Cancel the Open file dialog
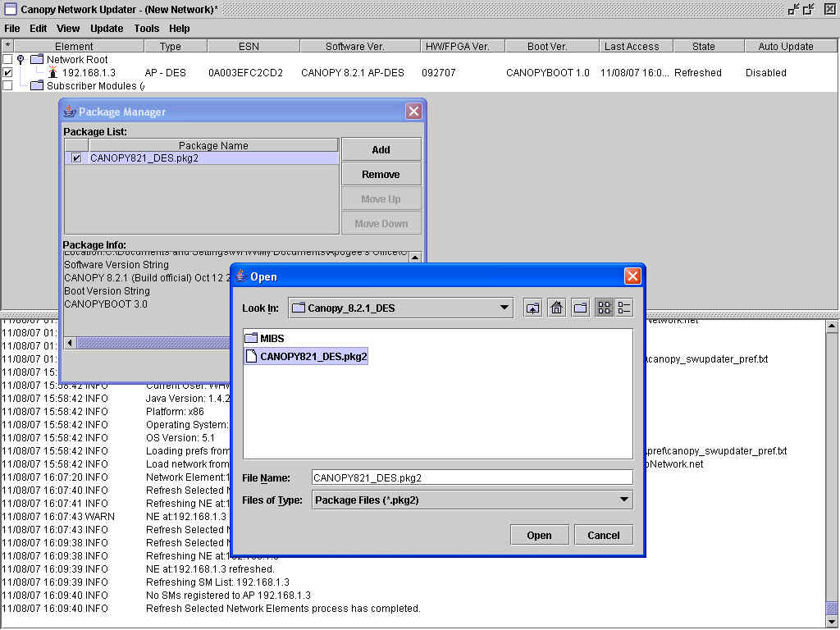840x630 pixels. pos(603,535)
